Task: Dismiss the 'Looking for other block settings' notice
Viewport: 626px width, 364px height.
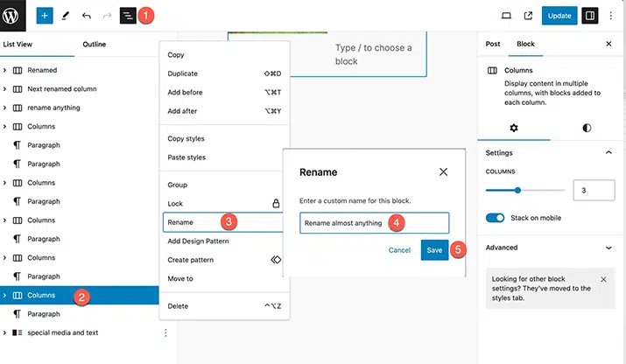Action: point(603,279)
